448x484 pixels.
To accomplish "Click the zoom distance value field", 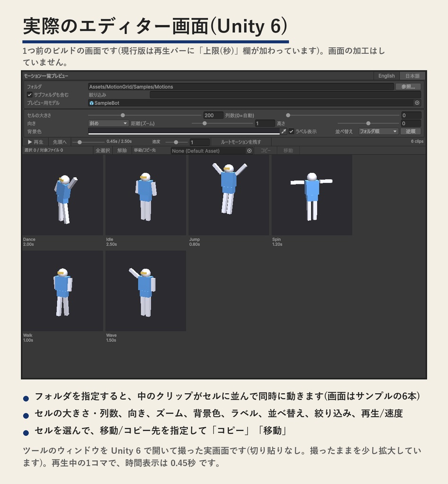I will tap(265, 123).
